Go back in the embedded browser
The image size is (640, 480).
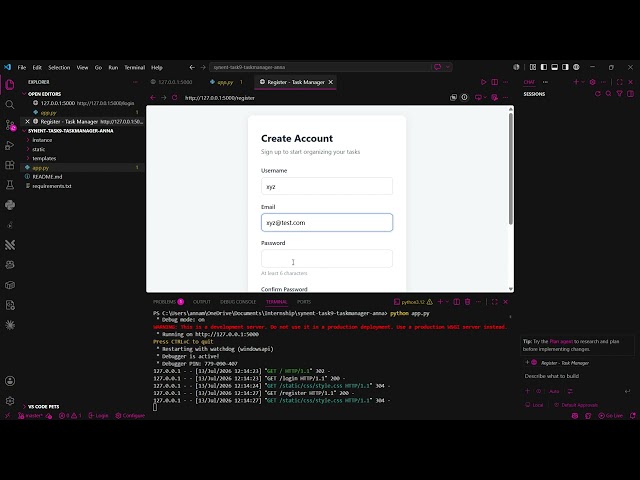[153, 98]
